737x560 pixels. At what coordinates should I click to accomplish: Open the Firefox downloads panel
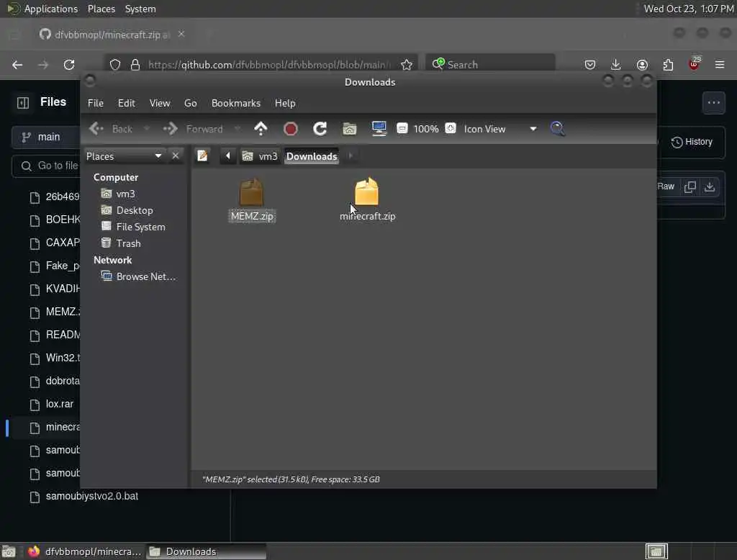tap(616, 65)
